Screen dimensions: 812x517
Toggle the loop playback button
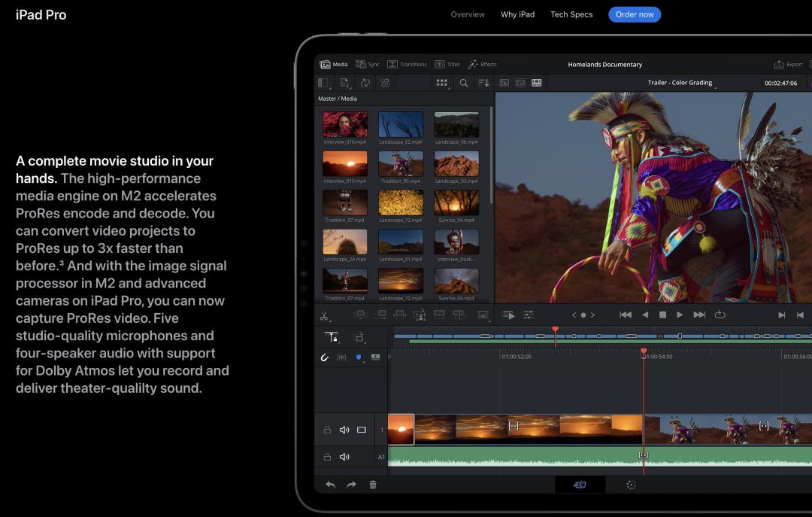pyautogui.click(x=720, y=315)
